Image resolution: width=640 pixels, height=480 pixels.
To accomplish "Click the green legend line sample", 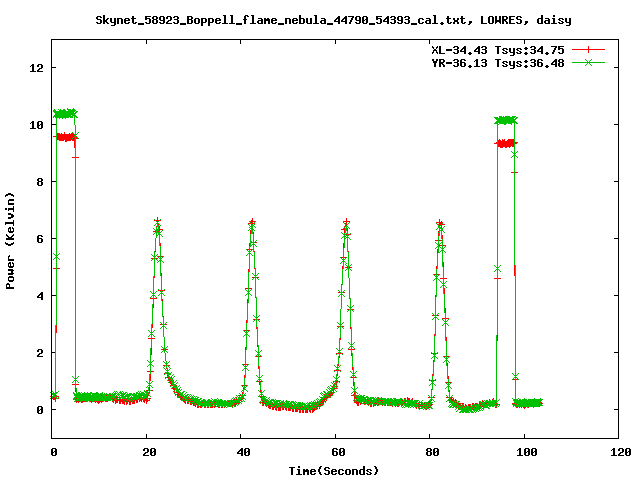I will [588, 62].
